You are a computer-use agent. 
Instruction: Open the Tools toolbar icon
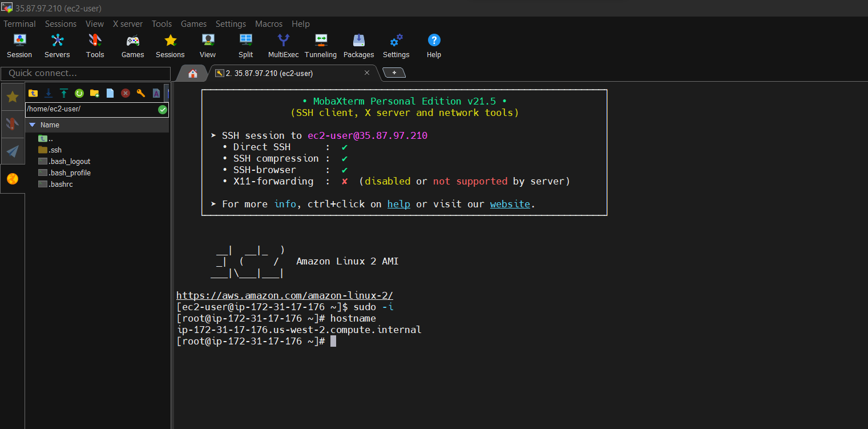tap(95, 46)
